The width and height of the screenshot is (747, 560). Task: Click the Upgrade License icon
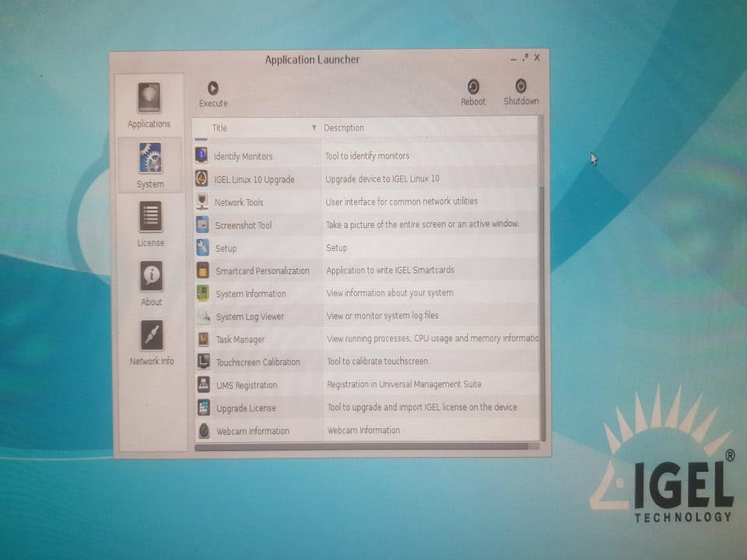[204, 407]
